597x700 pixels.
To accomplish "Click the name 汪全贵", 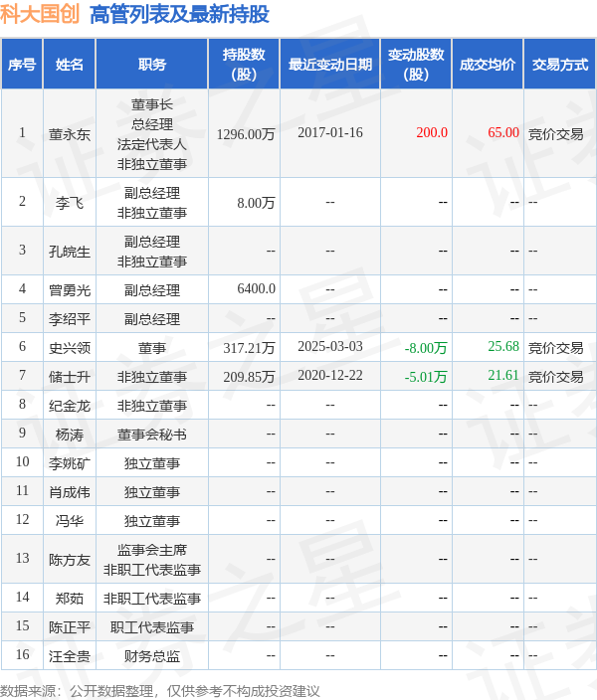I will (70, 656).
